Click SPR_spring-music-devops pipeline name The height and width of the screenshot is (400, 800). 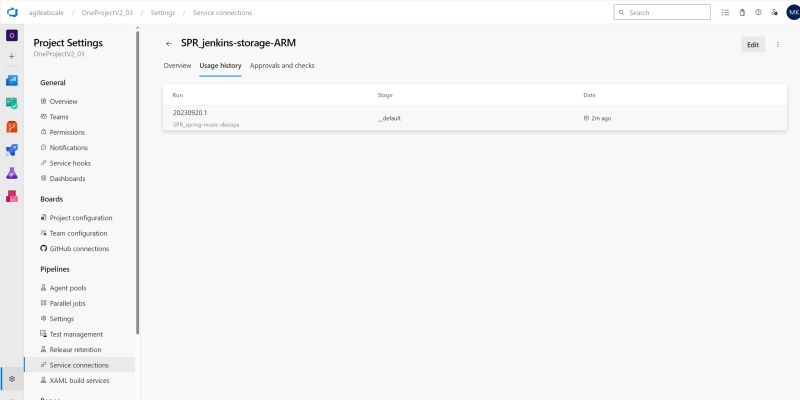[x=206, y=124]
